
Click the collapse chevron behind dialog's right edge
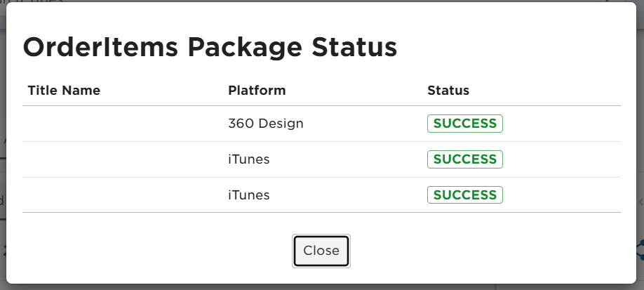640,202
